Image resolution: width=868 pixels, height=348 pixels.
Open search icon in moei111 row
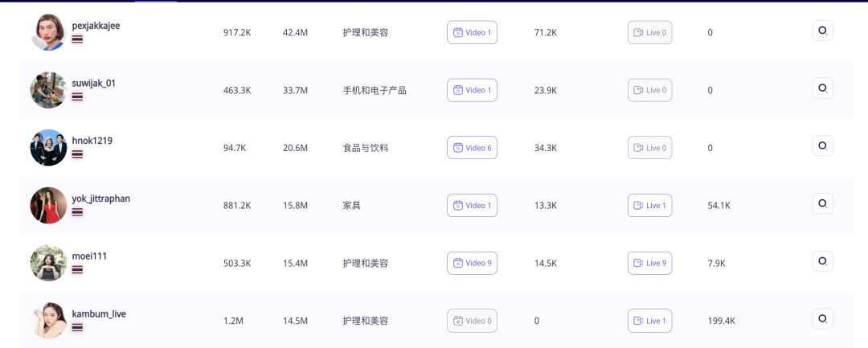tap(823, 260)
